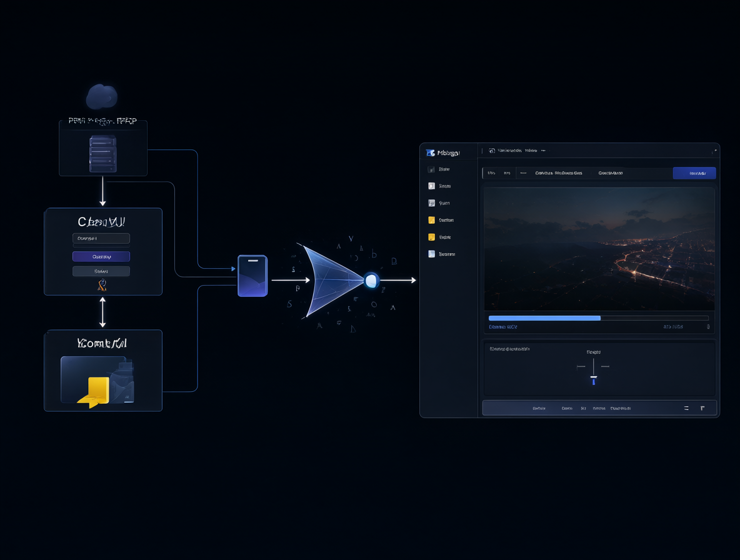The height and width of the screenshot is (560, 740).
Task: Click small icon at right of progress readout
Action: coord(708,326)
